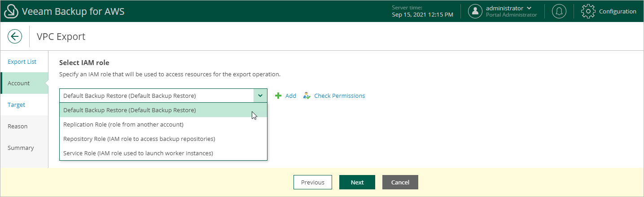Click the back arrow icon
Viewport: 644px width, 197px height.
pos(15,36)
